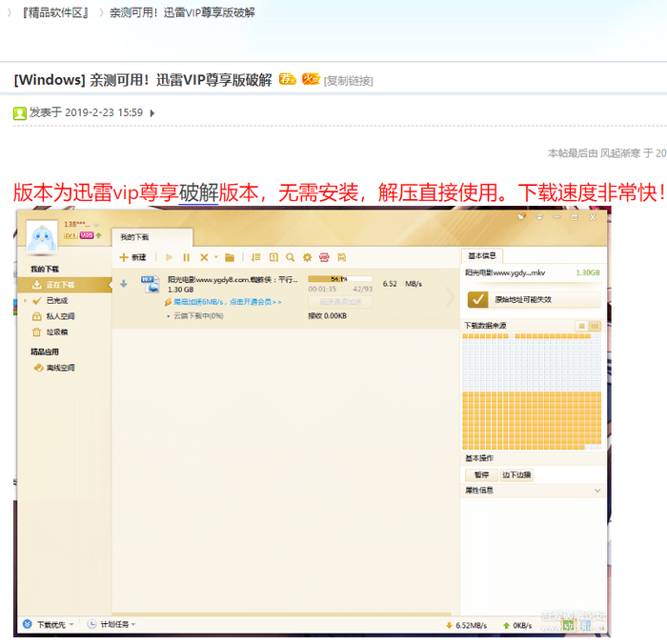Click the sort list toolbar icon

(255, 257)
